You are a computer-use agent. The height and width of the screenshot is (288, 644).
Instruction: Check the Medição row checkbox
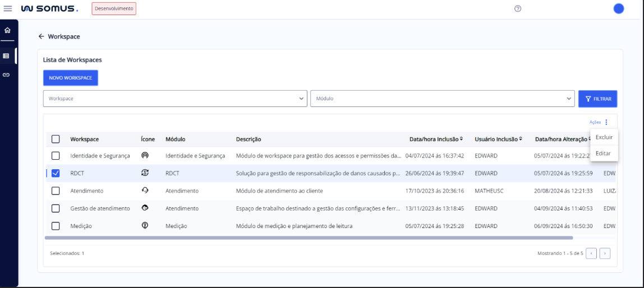pos(56,226)
